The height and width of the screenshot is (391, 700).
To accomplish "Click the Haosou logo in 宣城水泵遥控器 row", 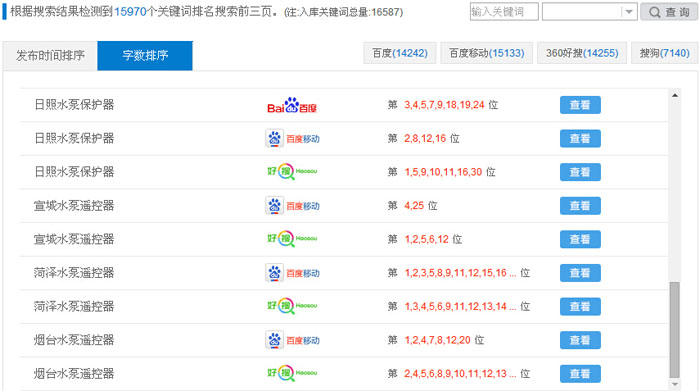I will 292,239.
